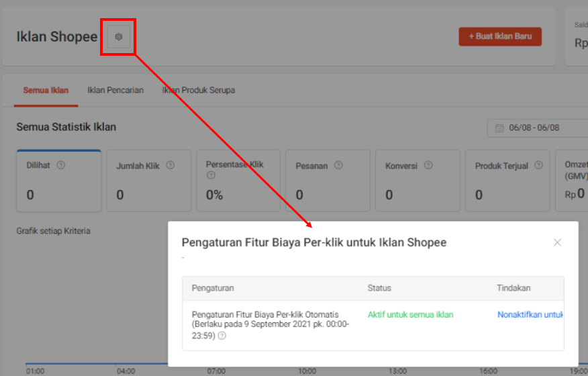Select the Konversi metric card

[418, 181]
